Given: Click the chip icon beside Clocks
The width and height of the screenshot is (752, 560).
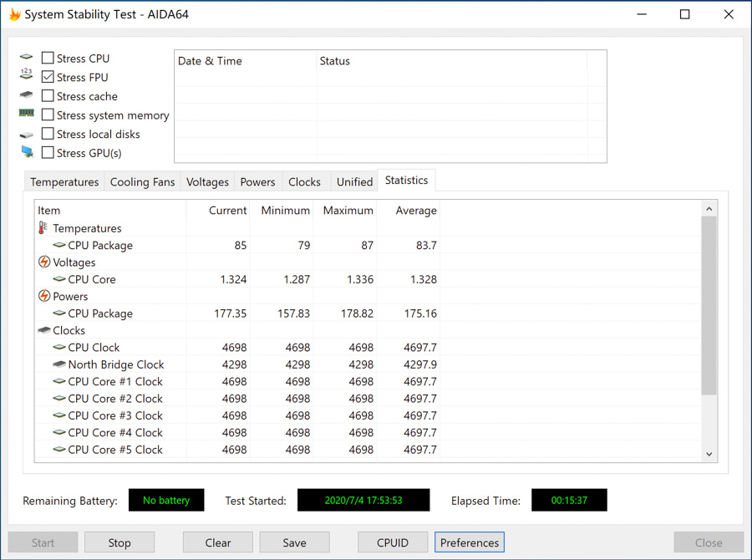Looking at the screenshot, I should pyautogui.click(x=44, y=331).
